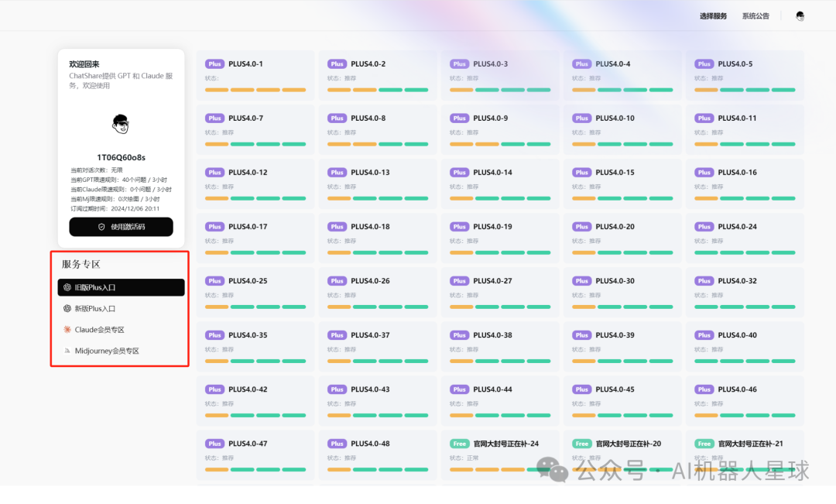The height and width of the screenshot is (504, 836).
Task: Go to Claude会员专区 section
Action: pos(99,330)
